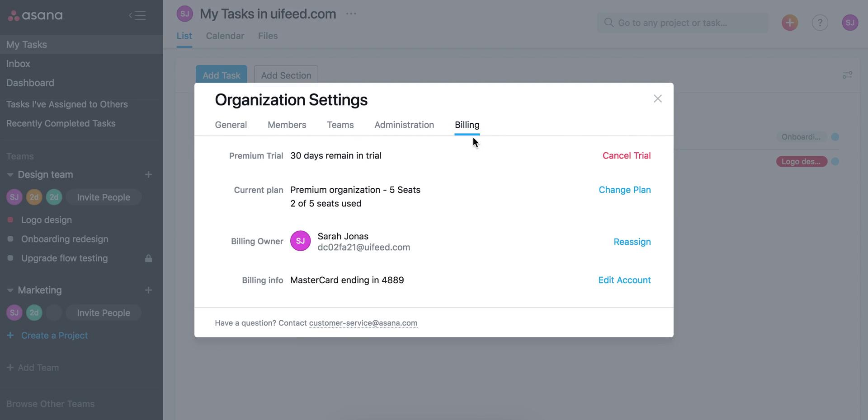Click the green 2d avatar in Design team
The height and width of the screenshot is (420, 868).
click(x=54, y=197)
